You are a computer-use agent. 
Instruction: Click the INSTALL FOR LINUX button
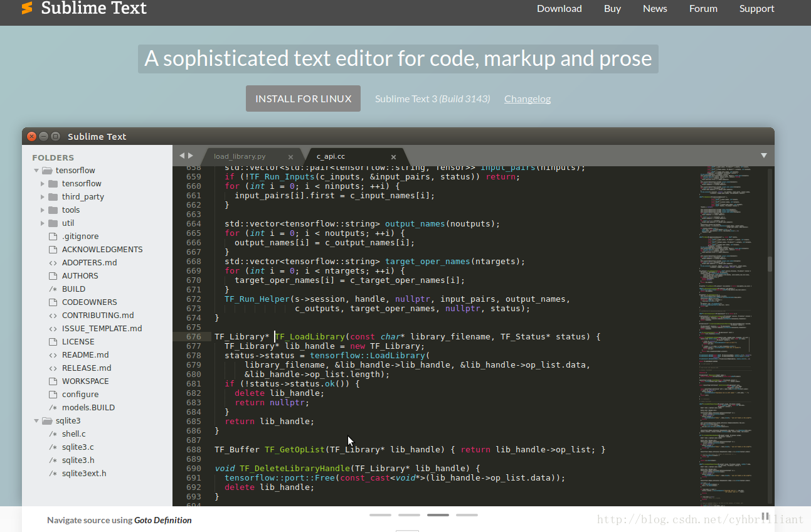pyautogui.click(x=303, y=98)
